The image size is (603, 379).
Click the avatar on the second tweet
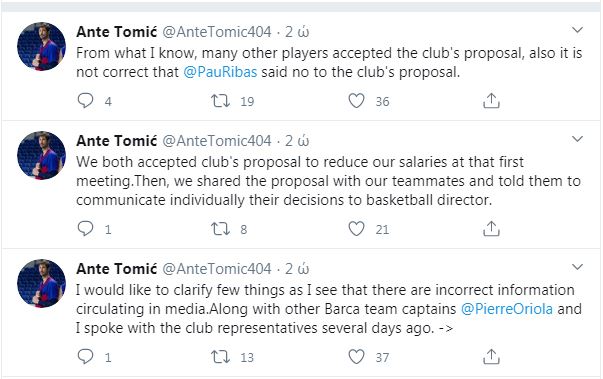[42, 155]
